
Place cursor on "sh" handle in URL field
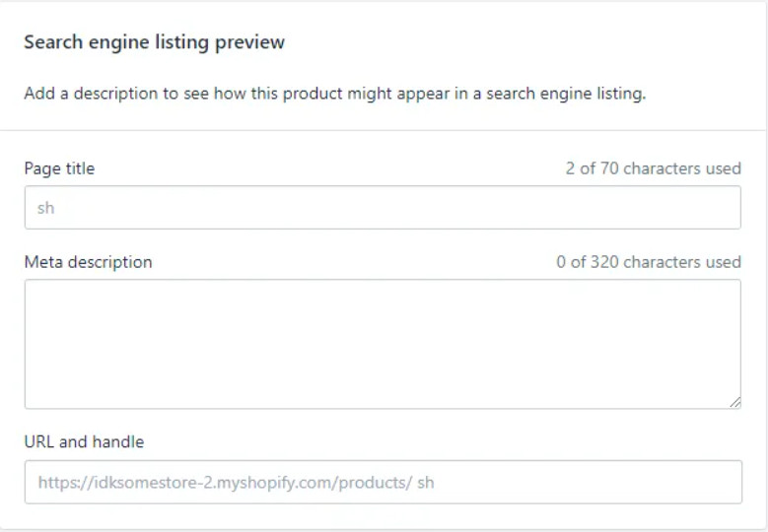[x=426, y=483]
